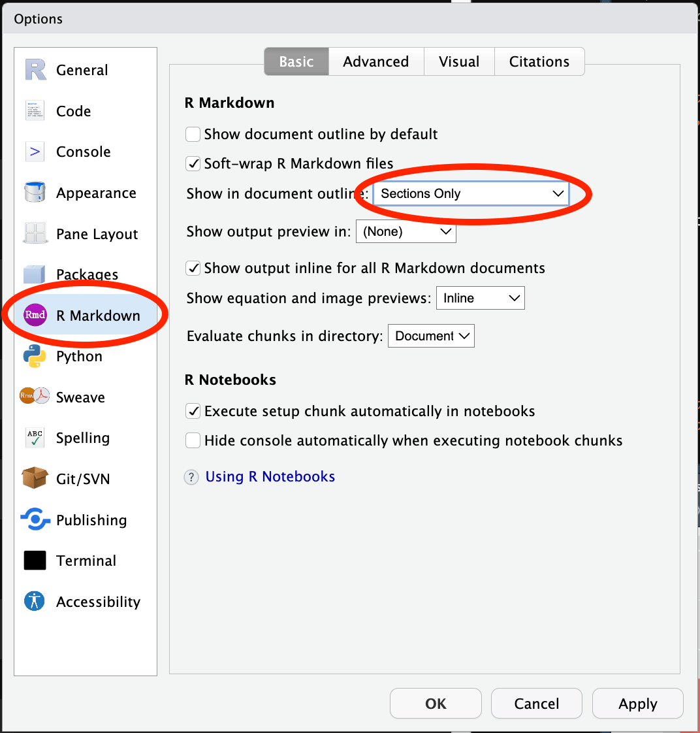Click the Code document icon
The height and width of the screenshot is (733, 700).
[x=35, y=110]
